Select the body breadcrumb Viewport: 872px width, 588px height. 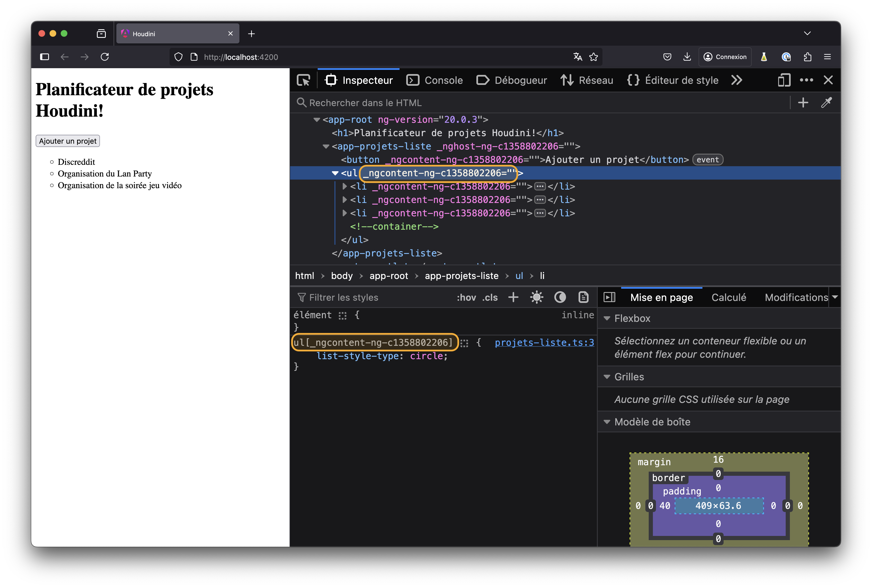(x=342, y=276)
